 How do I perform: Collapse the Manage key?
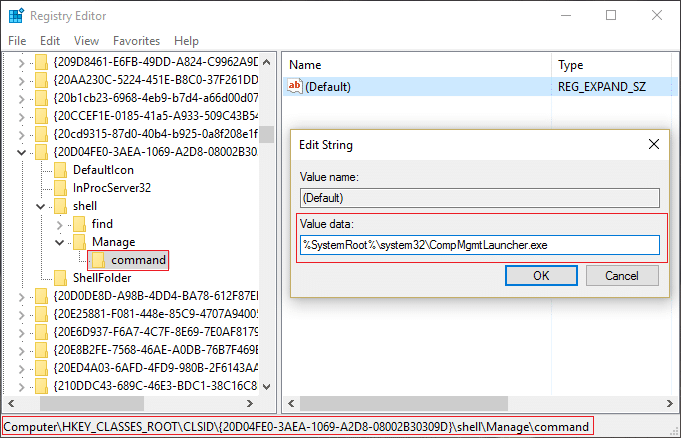point(60,242)
